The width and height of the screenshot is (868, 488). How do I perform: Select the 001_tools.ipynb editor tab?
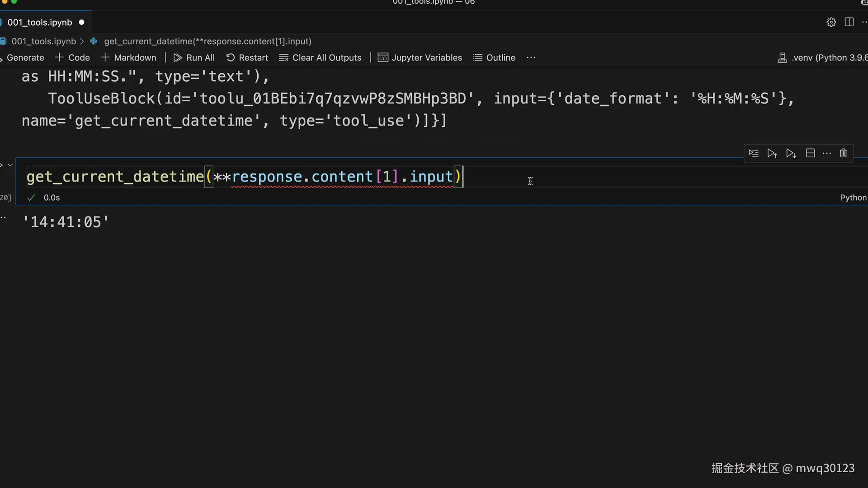pyautogui.click(x=40, y=22)
